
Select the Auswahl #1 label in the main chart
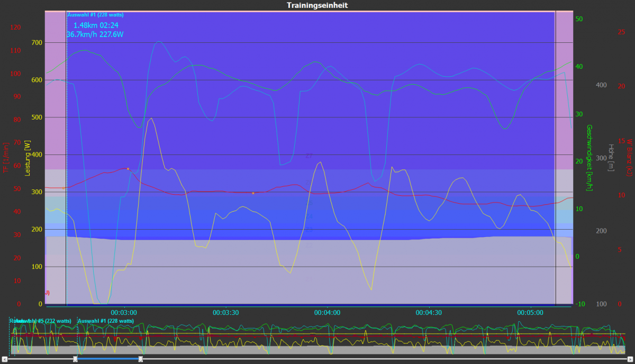point(95,15)
